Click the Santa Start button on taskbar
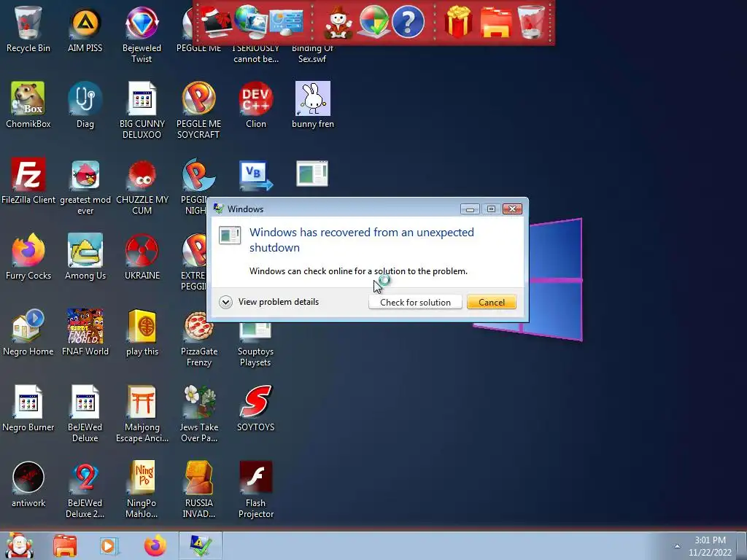Viewport: 747px width, 560px height. (x=19, y=545)
